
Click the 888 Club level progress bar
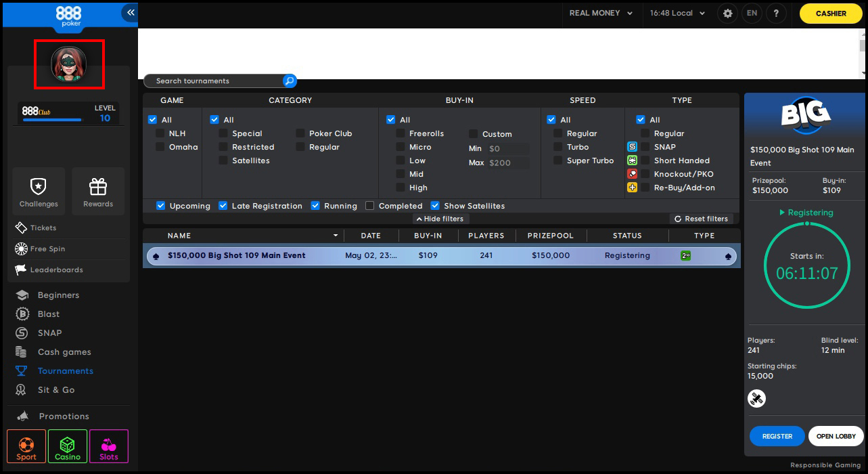click(52, 120)
